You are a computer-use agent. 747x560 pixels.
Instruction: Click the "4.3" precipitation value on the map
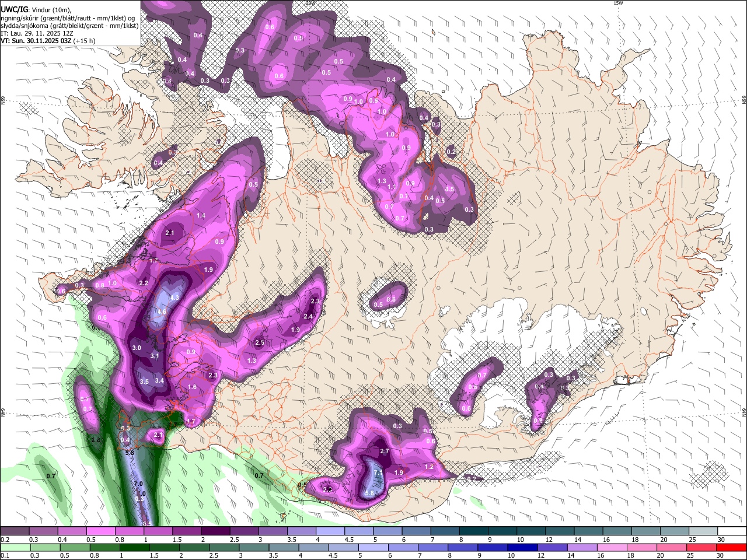click(174, 297)
